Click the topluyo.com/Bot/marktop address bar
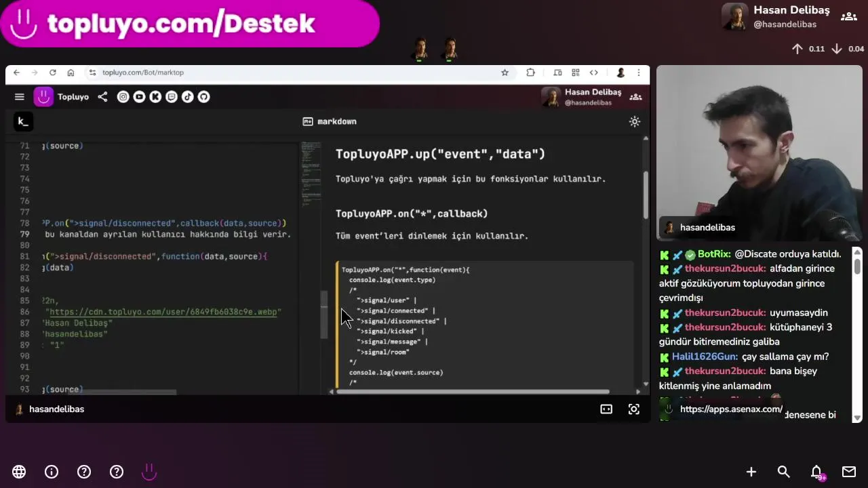 coord(298,73)
